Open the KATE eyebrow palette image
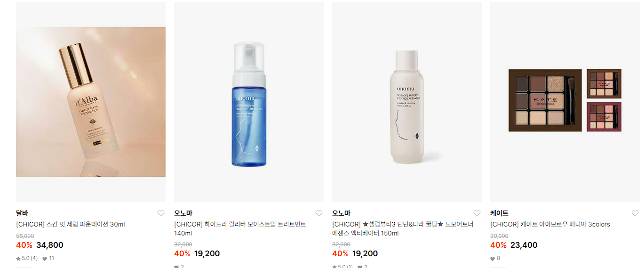 coord(565,102)
